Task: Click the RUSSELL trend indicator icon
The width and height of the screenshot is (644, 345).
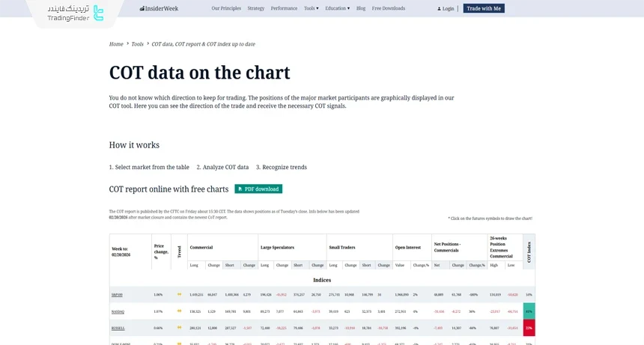Action: [179, 328]
